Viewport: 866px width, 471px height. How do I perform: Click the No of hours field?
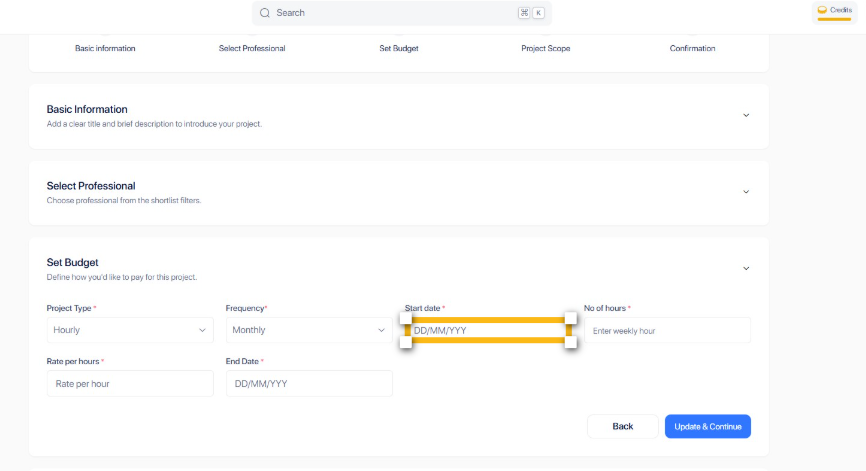click(667, 330)
